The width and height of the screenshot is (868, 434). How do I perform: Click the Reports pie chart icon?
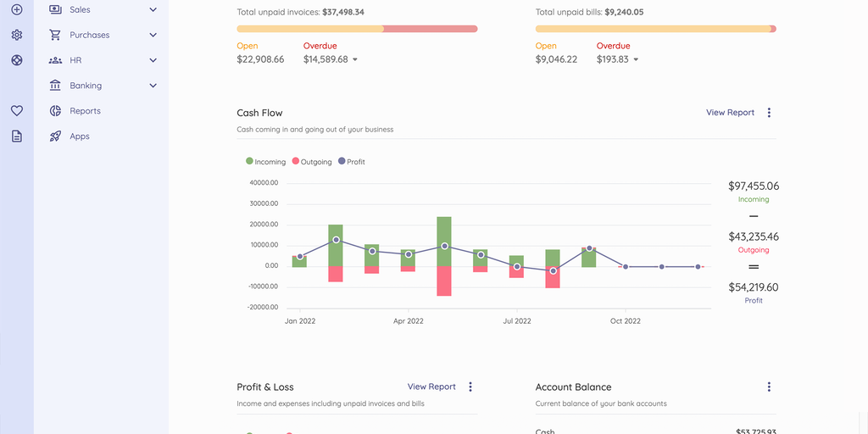click(x=56, y=111)
